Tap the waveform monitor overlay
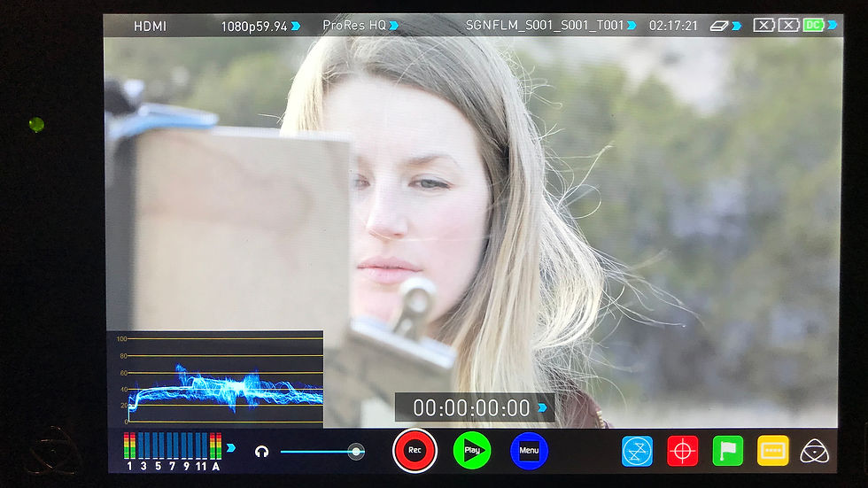This screenshot has height=488, width=868. pos(215,379)
